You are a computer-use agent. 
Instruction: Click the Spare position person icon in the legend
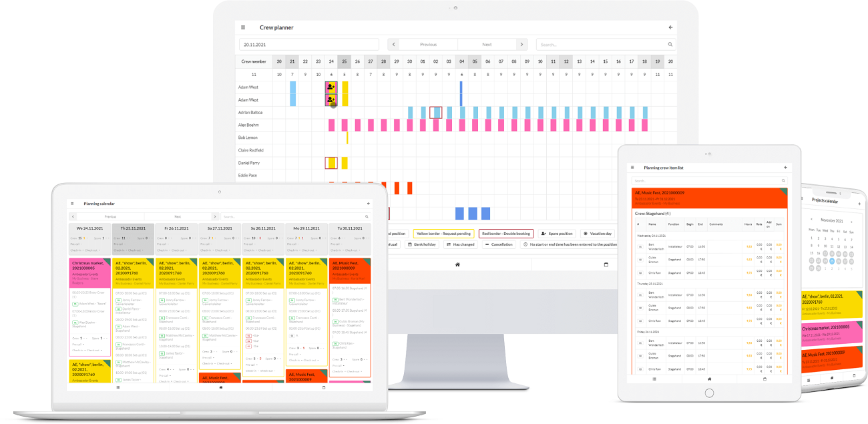(x=543, y=234)
